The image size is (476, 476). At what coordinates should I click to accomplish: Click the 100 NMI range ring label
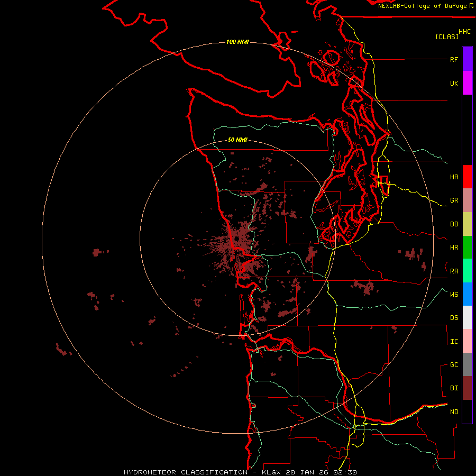tap(237, 42)
